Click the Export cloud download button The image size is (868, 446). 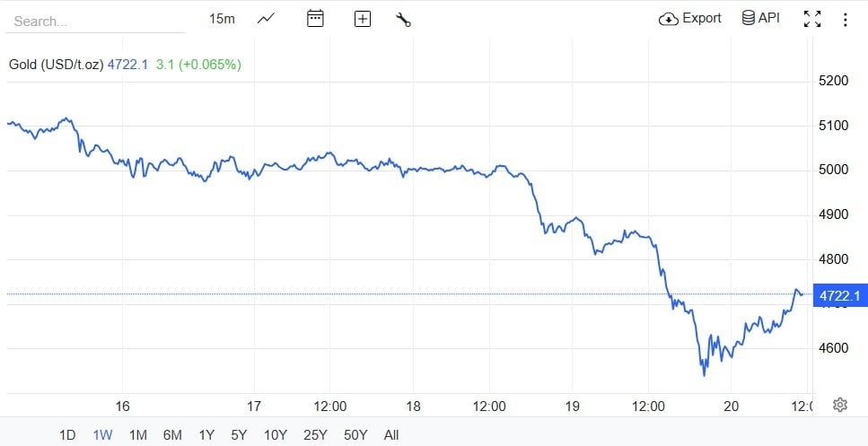[x=690, y=18]
